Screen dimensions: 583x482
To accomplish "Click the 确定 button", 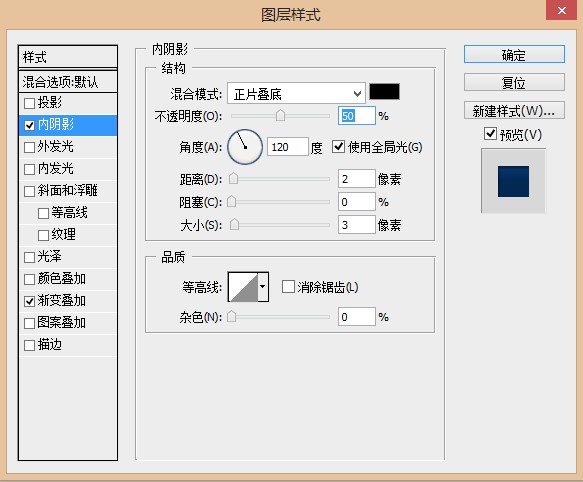I will click(514, 55).
